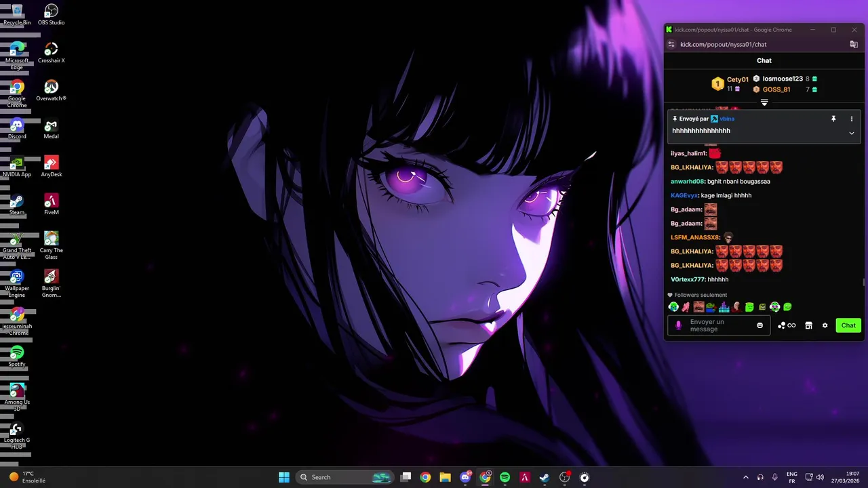Collapse the chat leaderboard handle
This screenshot has width=868, height=488.
pyautogui.click(x=764, y=102)
